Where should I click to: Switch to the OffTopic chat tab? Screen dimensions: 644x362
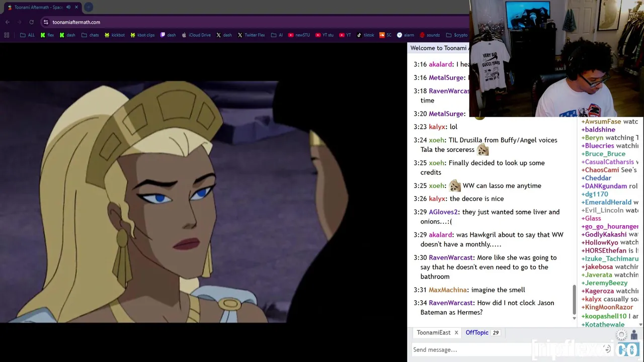(x=477, y=333)
